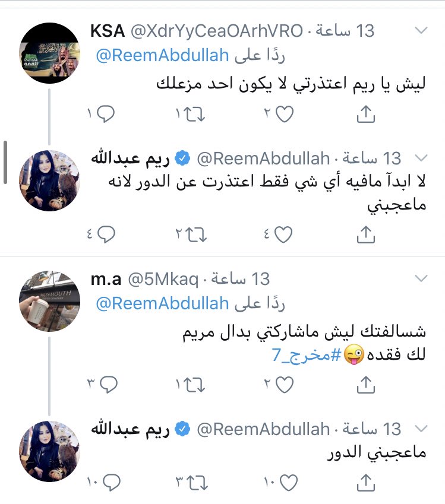Open @ReemAbdullah mention in m.a's reply
This screenshot has height=504, width=445.
(x=162, y=303)
